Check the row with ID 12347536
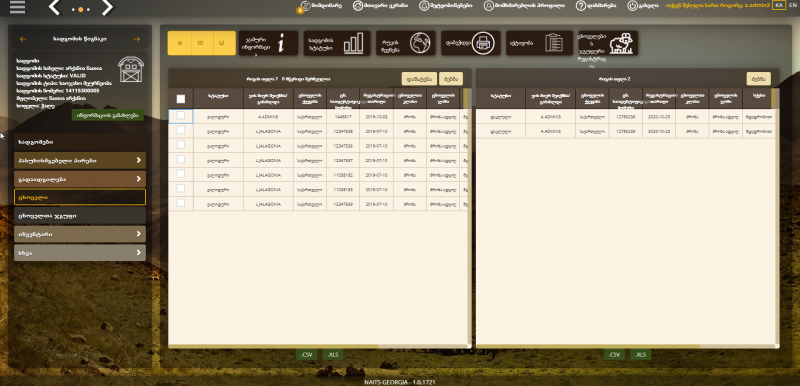The height and width of the screenshot is (386, 800). coord(181,145)
